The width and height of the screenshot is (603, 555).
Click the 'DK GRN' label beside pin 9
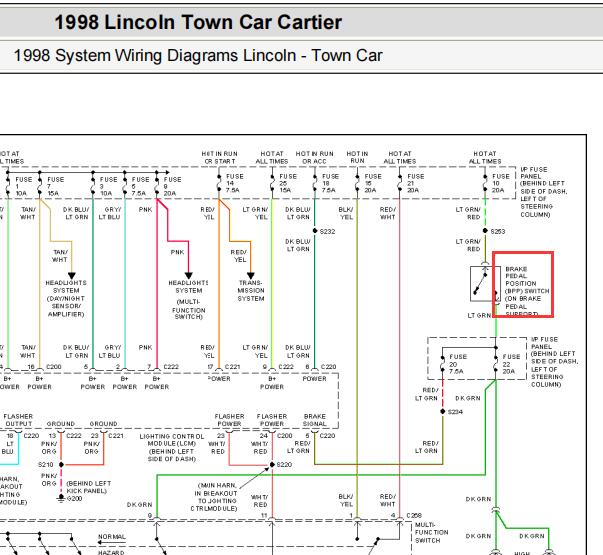tap(140, 505)
